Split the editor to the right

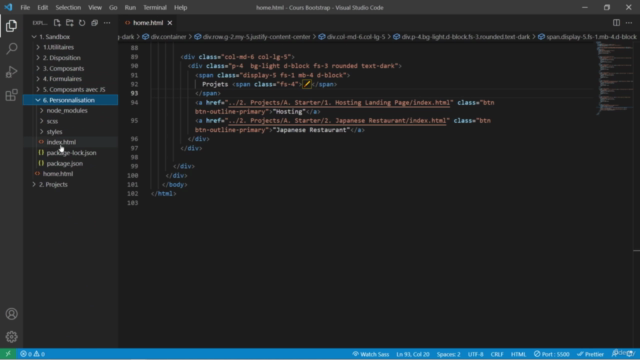pyautogui.click(x=616, y=23)
